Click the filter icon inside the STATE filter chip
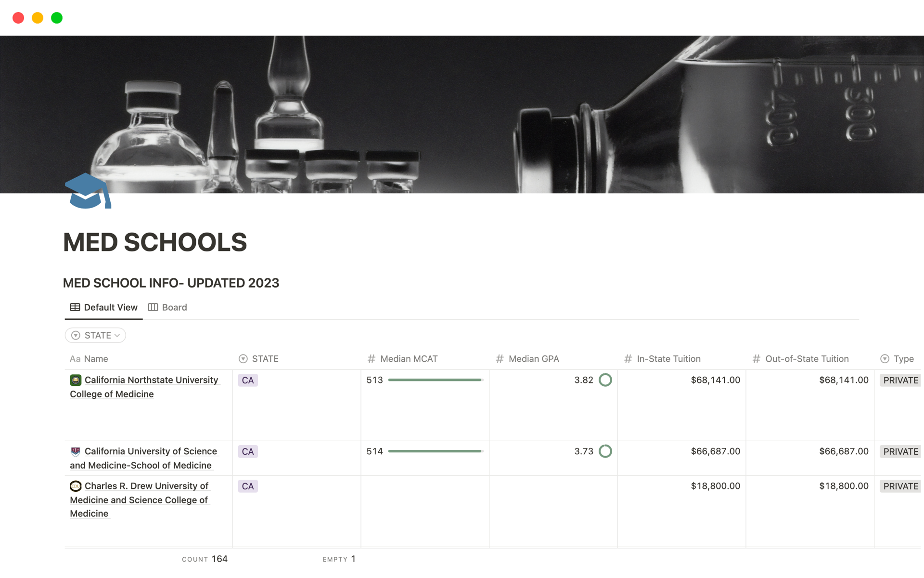The width and height of the screenshot is (924, 578). 76,335
